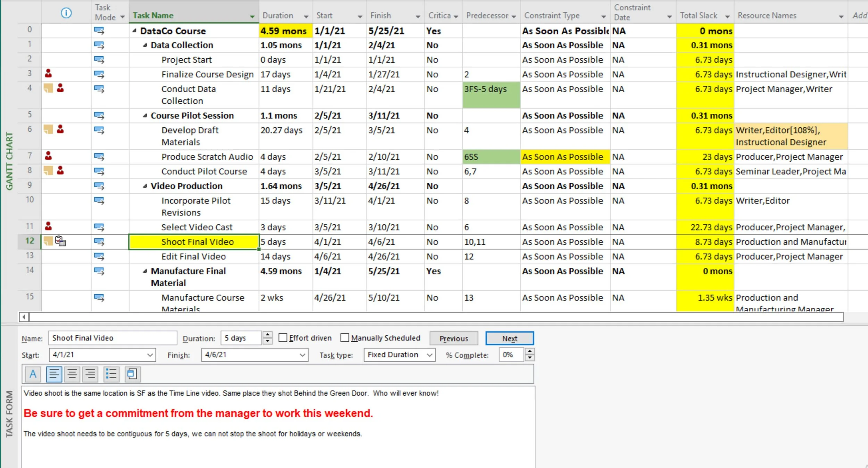Click overallocation icon on Develop Draft Materials row
This screenshot has width=868, height=468.
(x=60, y=129)
